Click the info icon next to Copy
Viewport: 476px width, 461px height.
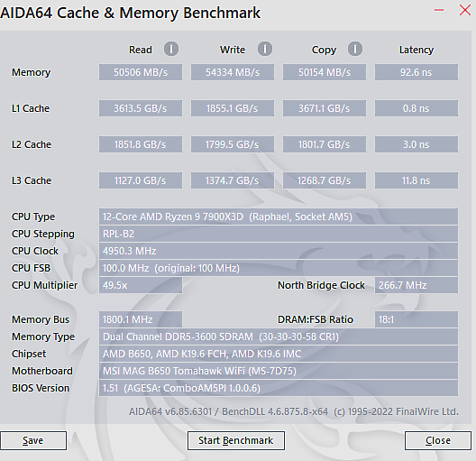point(355,49)
